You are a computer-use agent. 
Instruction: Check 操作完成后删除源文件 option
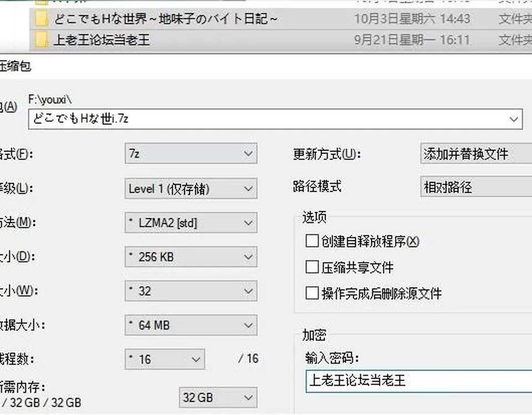pos(312,293)
